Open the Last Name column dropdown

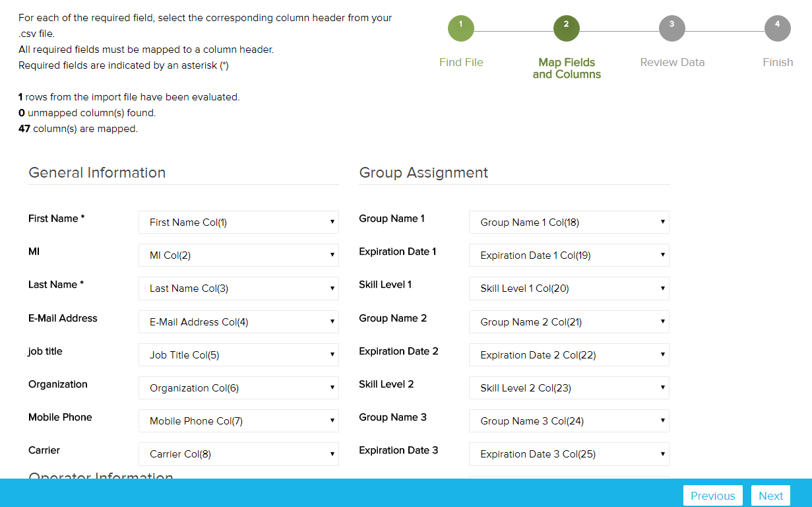(x=239, y=288)
